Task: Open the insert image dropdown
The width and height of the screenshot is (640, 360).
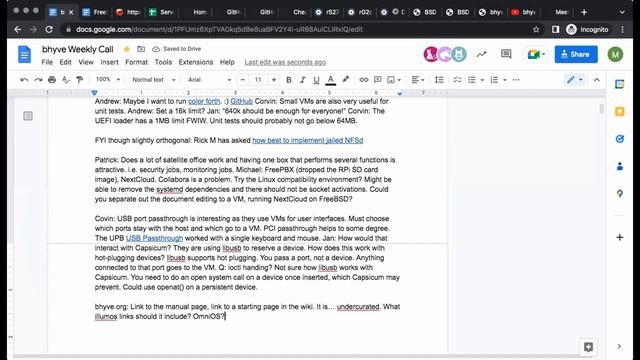Action: click(394, 80)
